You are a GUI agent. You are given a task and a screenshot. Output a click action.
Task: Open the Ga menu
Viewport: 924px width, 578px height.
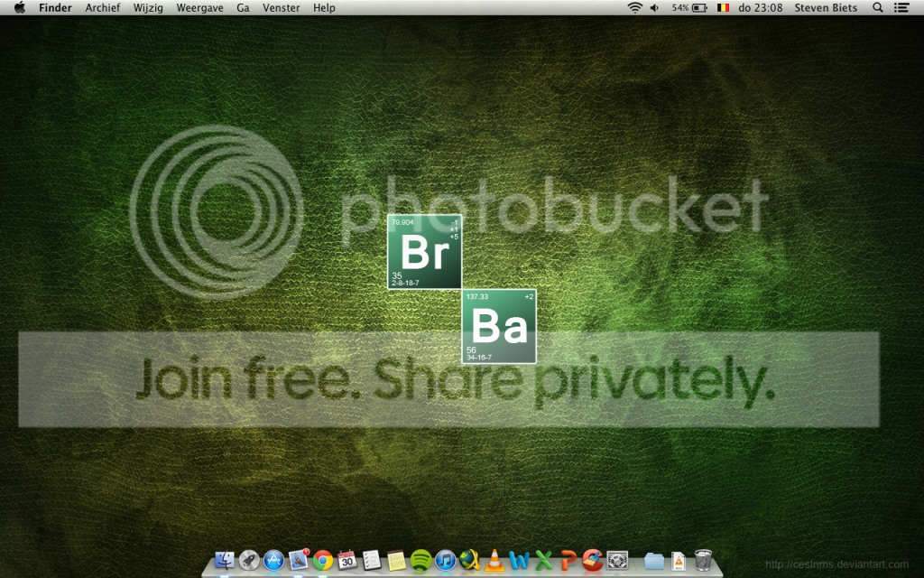pyautogui.click(x=243, y=7)
